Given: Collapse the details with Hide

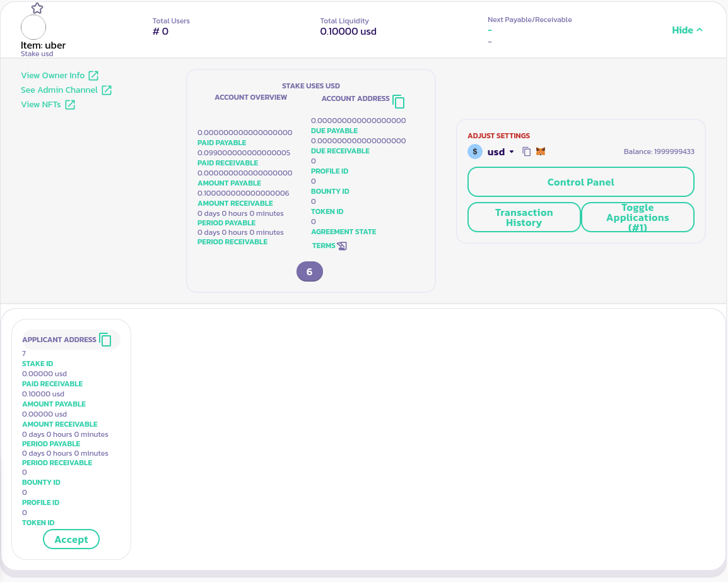Looking at the screenshot, I should [x=682, y=30].
